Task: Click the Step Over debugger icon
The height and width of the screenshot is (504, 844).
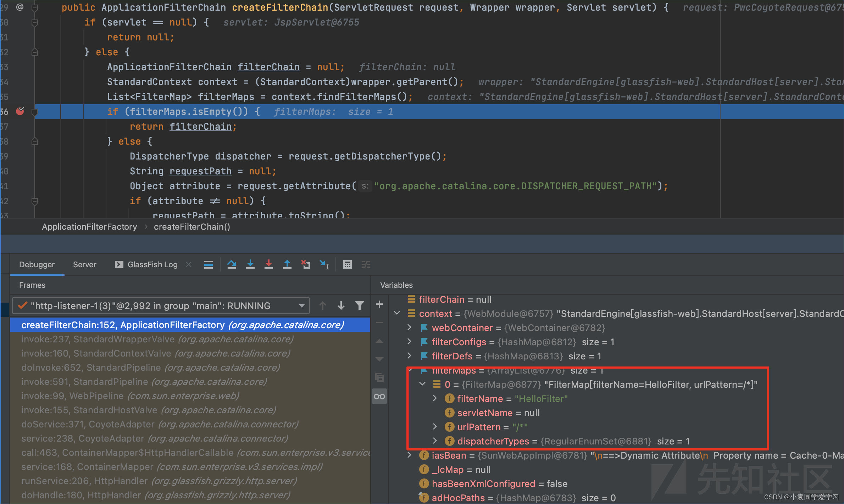Action: (x=232, y=264)
